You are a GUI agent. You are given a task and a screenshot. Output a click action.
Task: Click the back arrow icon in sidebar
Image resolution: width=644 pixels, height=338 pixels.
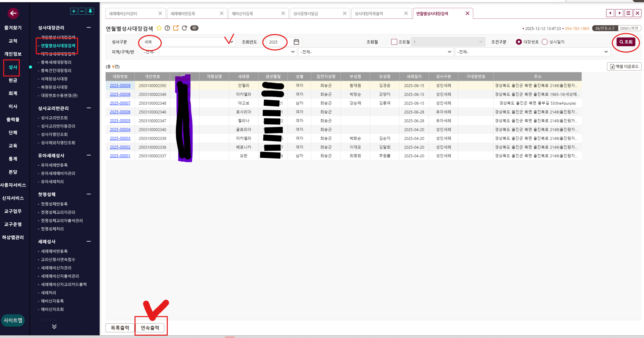pyautogui.click(x=13, y=13)
